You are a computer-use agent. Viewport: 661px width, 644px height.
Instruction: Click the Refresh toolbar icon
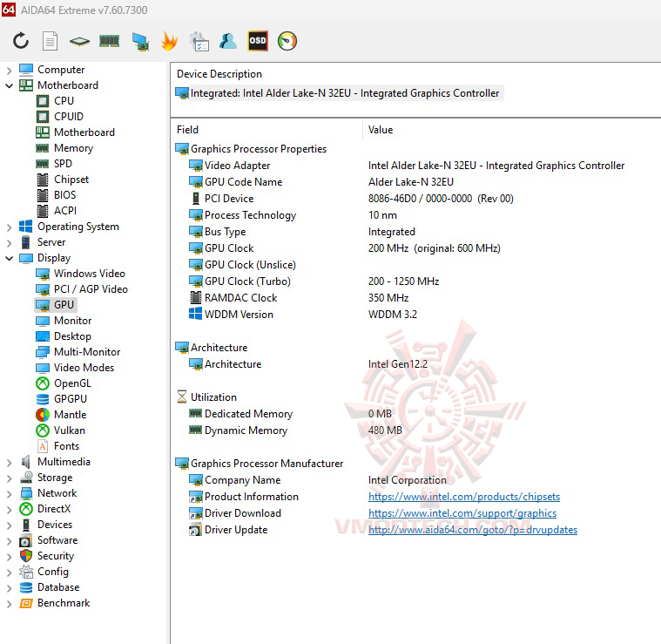(21, 41)
